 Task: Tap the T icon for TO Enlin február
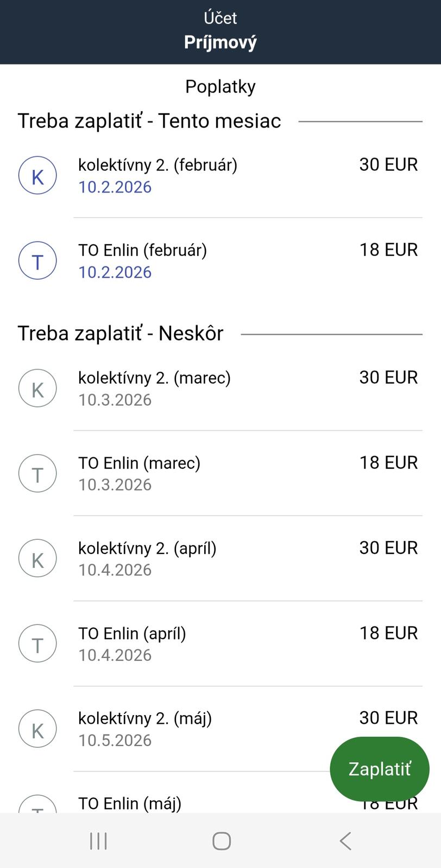coord(37,261)
